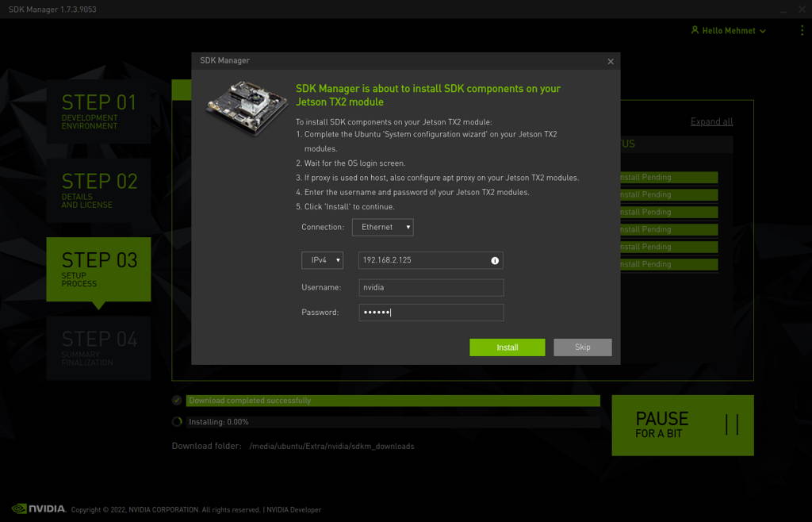Click the copyright 2022 NVIDIA Corporation text
Viewport: 812px width, 522px height.
pos(166,510)
